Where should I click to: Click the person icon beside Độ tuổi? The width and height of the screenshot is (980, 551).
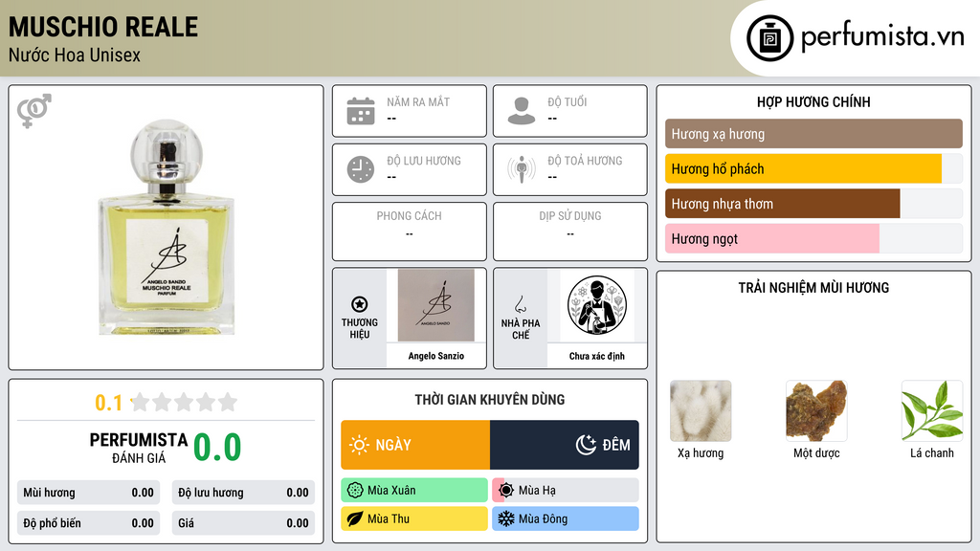coord(522,111)
